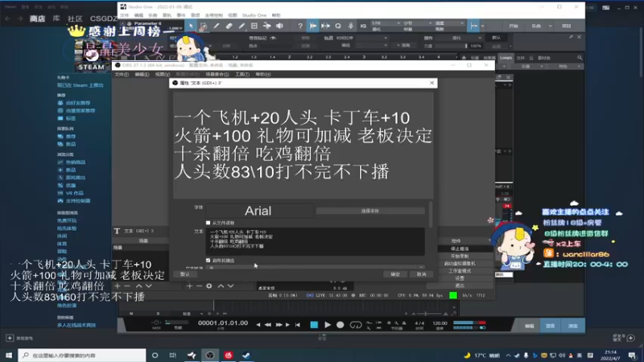This screenshot has height=362, width=644.
Task: Open the quantize 1/16 dropdown in Studio One
Action: pos(386,23)
